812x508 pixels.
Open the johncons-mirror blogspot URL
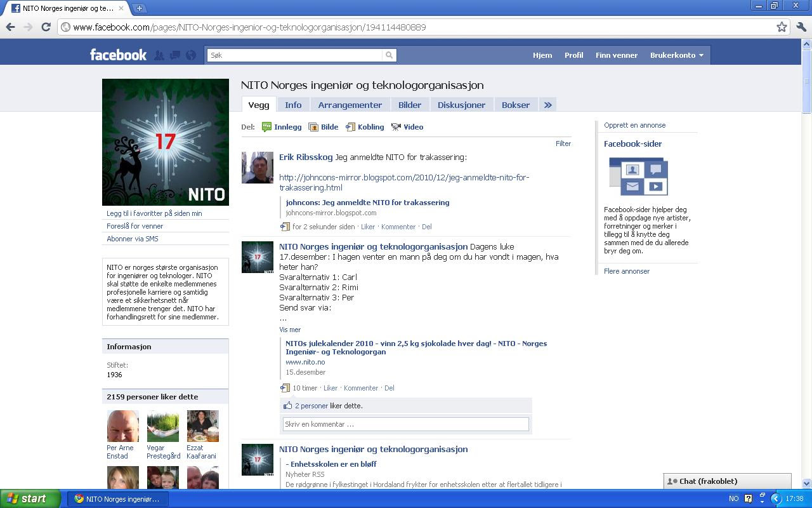pyautogui.click(x=404, y=182)
